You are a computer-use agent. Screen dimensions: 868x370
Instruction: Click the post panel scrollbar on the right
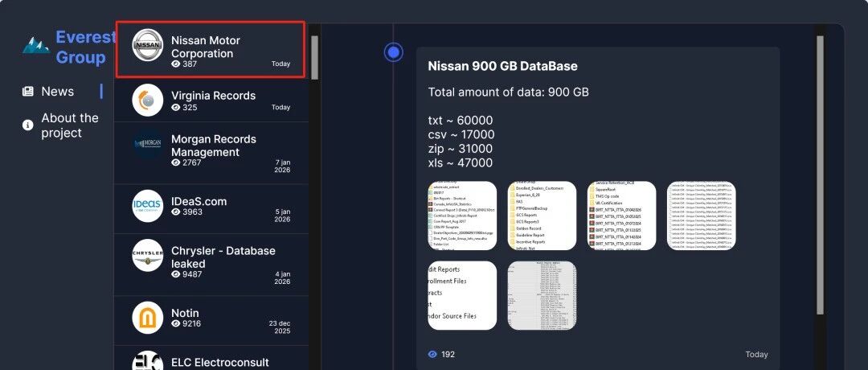821,175
